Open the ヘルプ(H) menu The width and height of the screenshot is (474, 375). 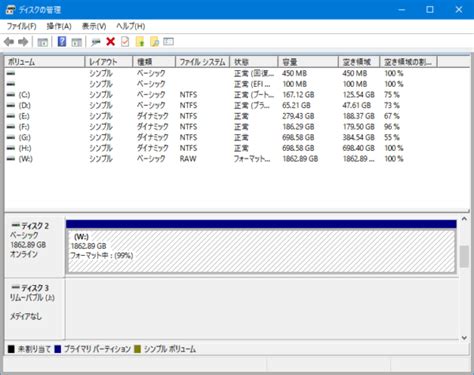(130, 26)
